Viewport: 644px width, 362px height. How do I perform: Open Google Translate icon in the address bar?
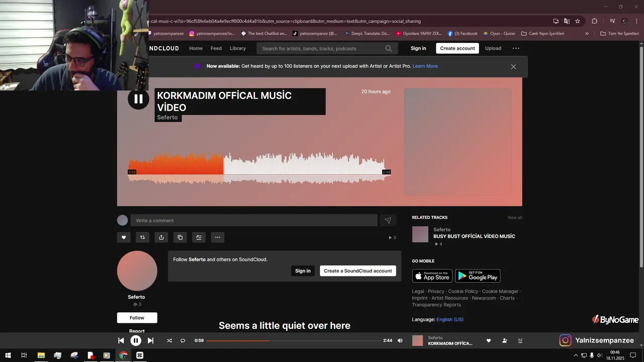(x=567, y=21)
